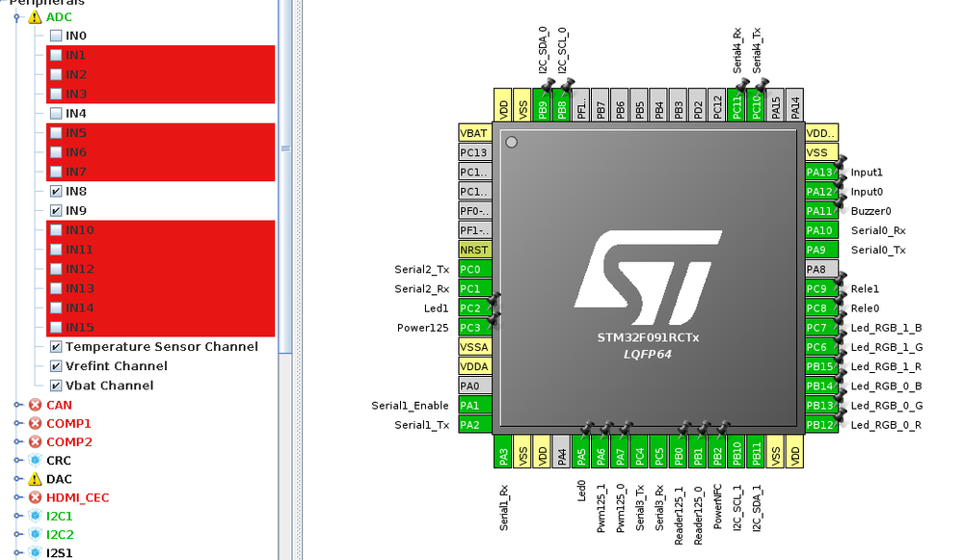Screen dimensions: 963x560
Task: Click the COMP2 error icon
Action: tap(35, 441)
